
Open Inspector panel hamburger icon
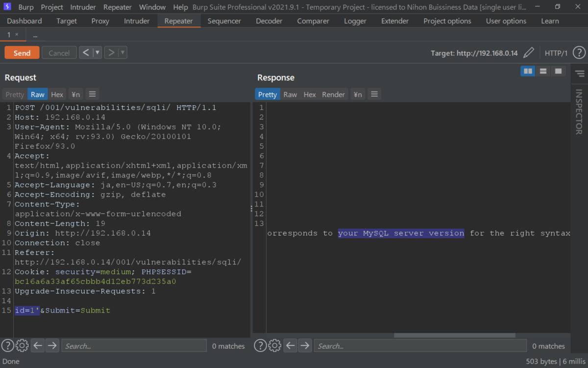580,74
